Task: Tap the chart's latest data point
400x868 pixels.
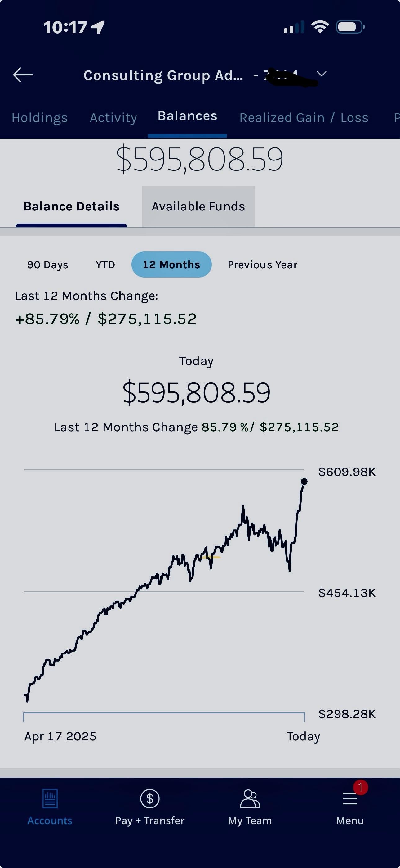Action: 304,481
